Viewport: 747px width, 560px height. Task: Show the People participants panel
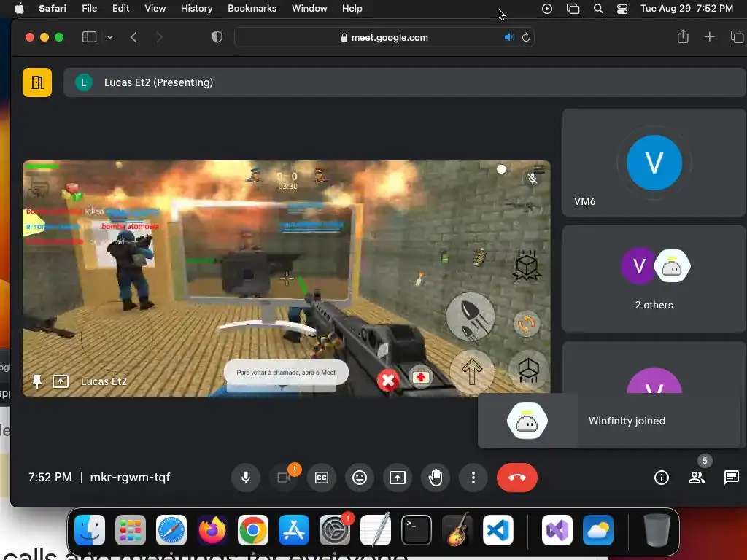[x=697, y=477]
